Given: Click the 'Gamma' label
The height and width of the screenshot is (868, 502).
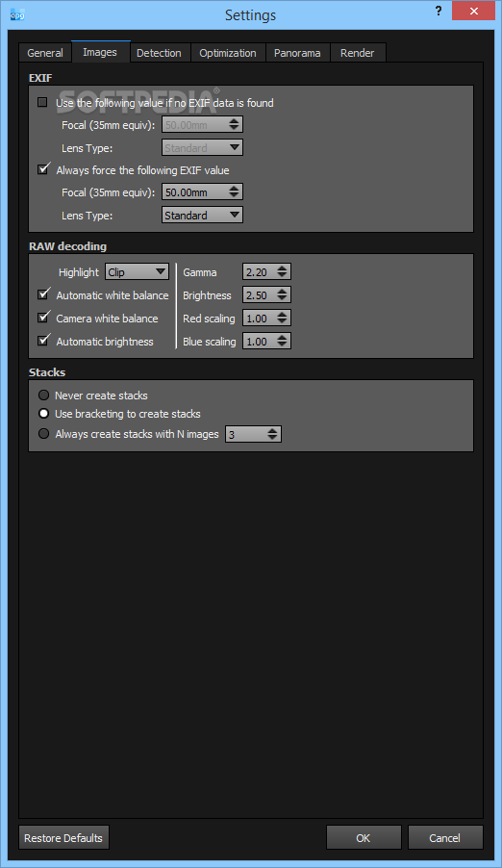Looking at the screenshot, I should pos(200,272).
